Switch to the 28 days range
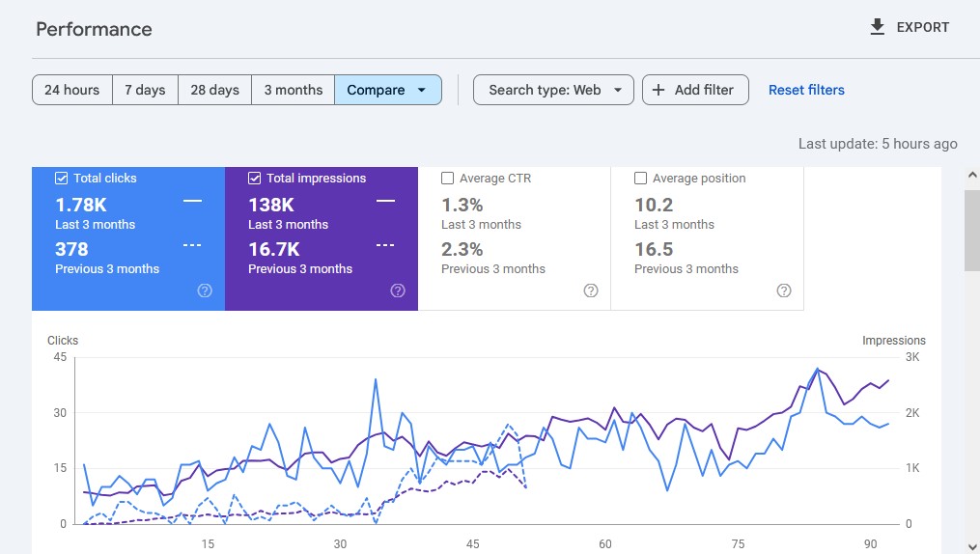This screenshot has width=980, height=554. coord(214,90)
